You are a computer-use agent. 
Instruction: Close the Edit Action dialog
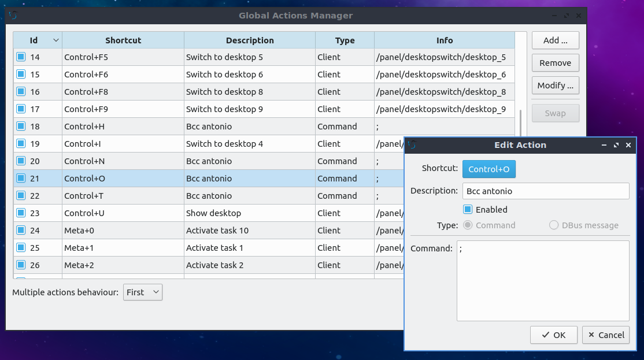(628, 145)
